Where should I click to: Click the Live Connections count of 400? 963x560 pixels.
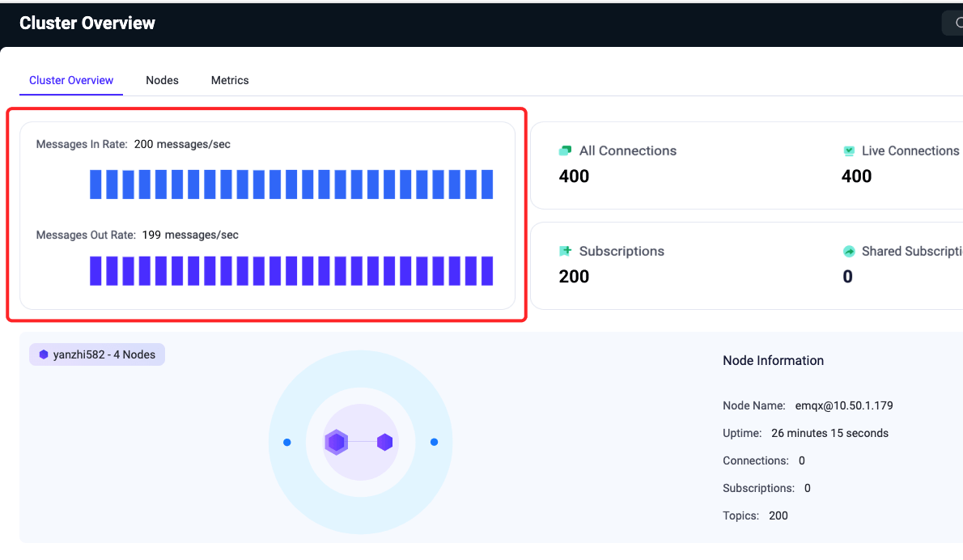point(857,176)
